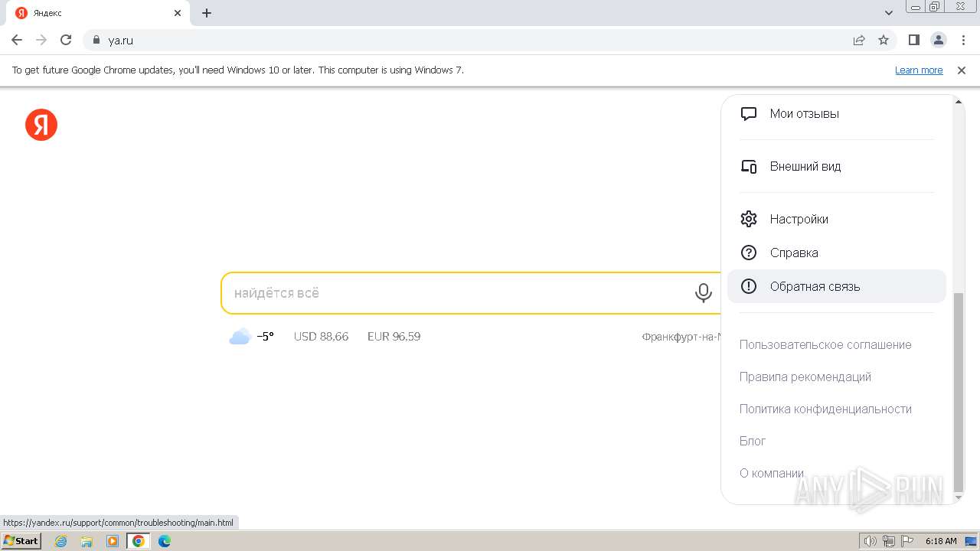The height and width of the screenshot is (551, 980).
Task: Click scrollbar down arrow in menu panel
Action: 959,497
